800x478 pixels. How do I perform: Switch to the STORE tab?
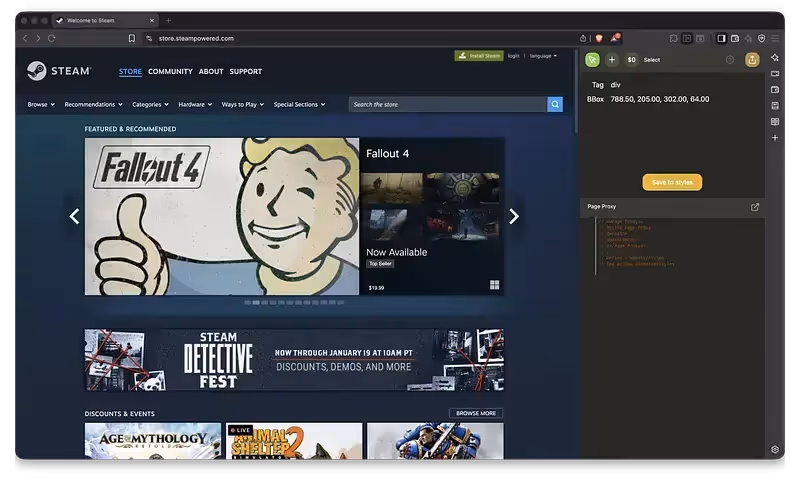130,71
